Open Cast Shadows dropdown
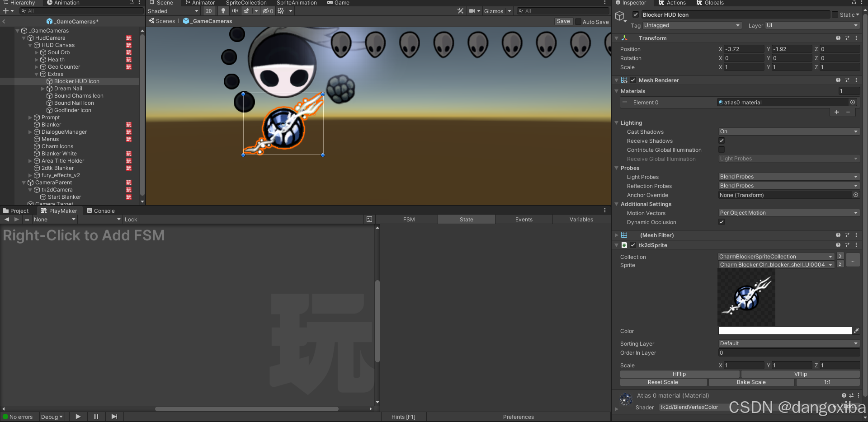The width and height of the screenshot is (868, 422). 789,131
